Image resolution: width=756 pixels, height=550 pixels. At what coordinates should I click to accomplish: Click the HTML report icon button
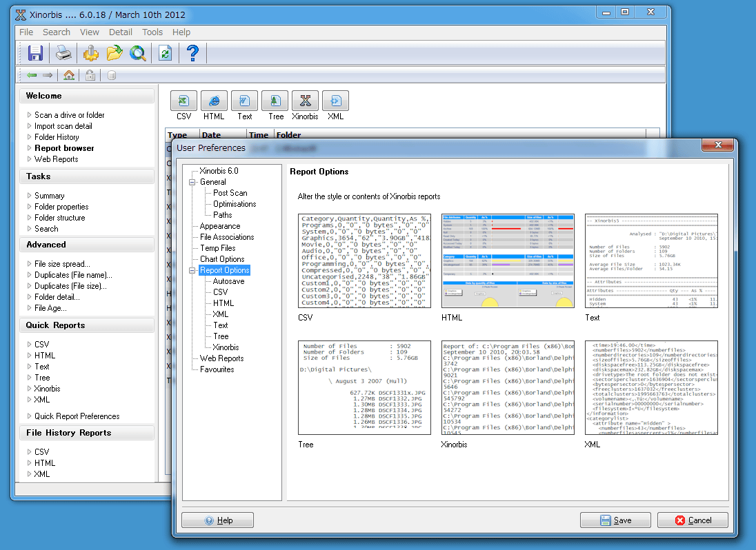pos(214,101)
